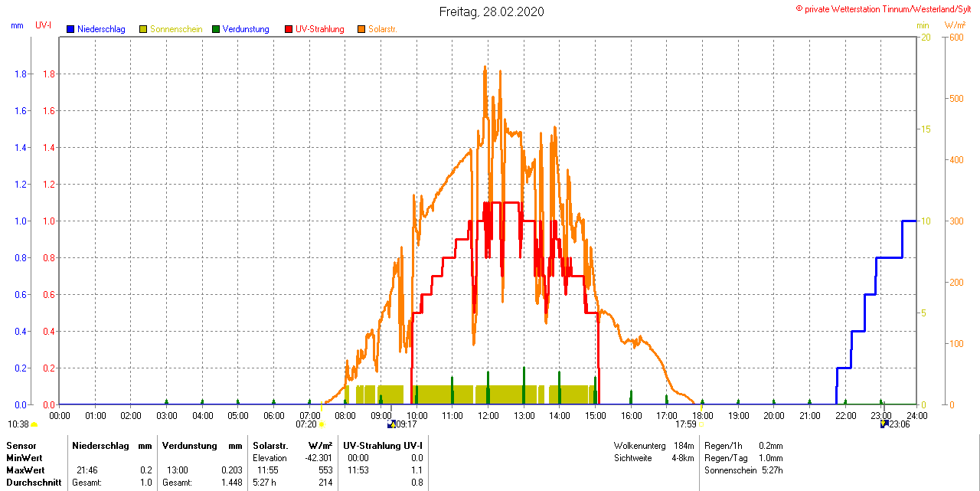Image resolution: width=980 pixels, height=491 pixels.
Task: Click the 00:00 time axis label
Action: (x=60, y=415)
